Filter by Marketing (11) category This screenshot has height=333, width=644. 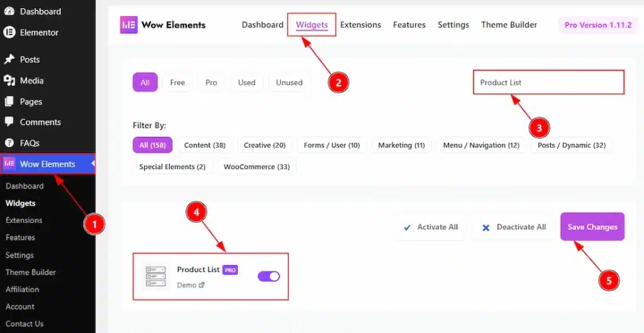401,145
